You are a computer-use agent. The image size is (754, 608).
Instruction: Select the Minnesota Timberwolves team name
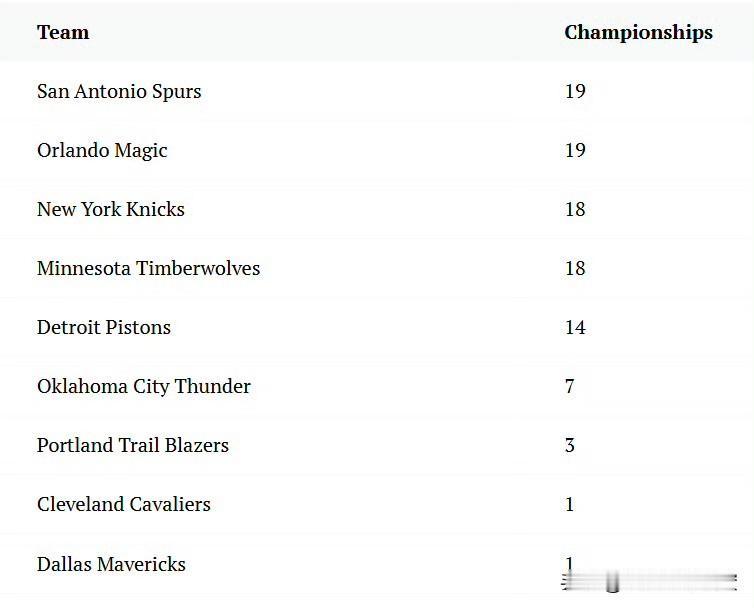tap(148, 268)
